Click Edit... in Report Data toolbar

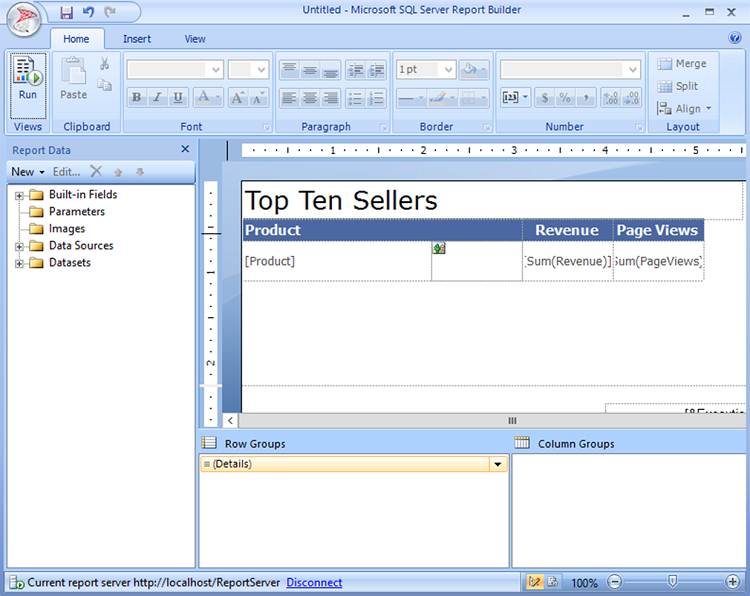point(66,172)
